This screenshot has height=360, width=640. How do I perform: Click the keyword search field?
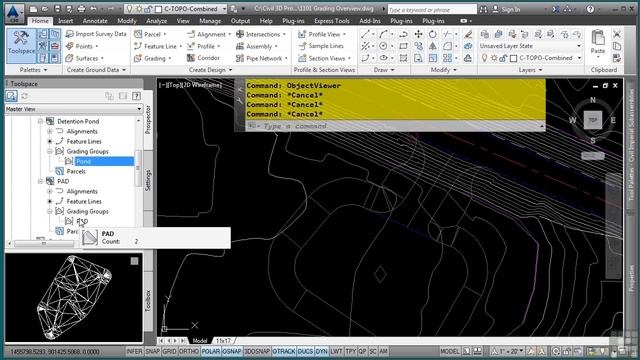coord(432,9)
